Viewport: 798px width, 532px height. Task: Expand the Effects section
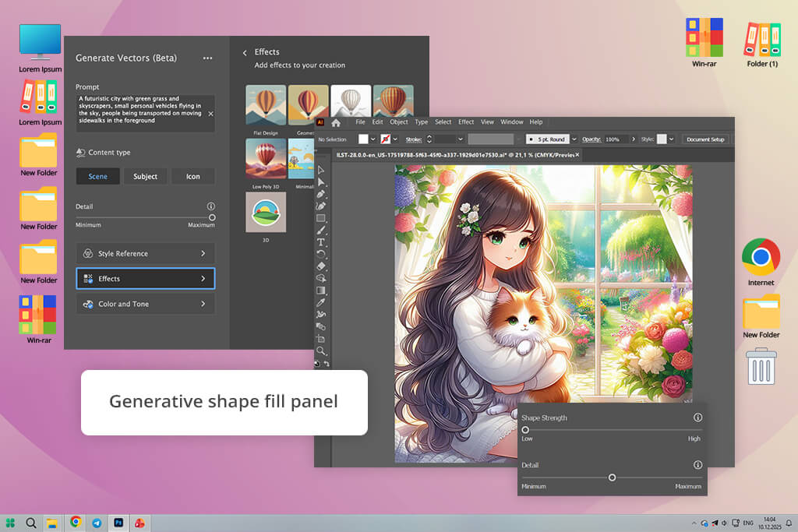point(146,279)
